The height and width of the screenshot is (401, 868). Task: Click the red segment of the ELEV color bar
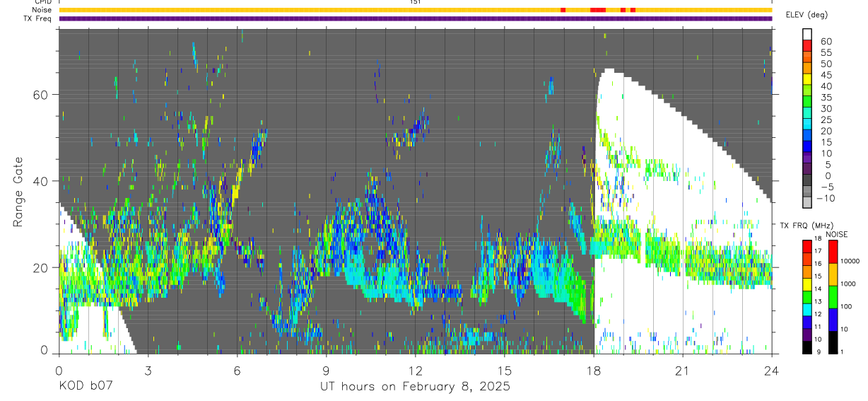pos(807,45)
